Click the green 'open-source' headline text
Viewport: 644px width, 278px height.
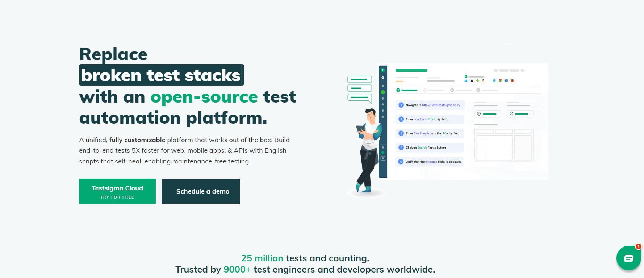pyautogui.click(x=204, y=97)
